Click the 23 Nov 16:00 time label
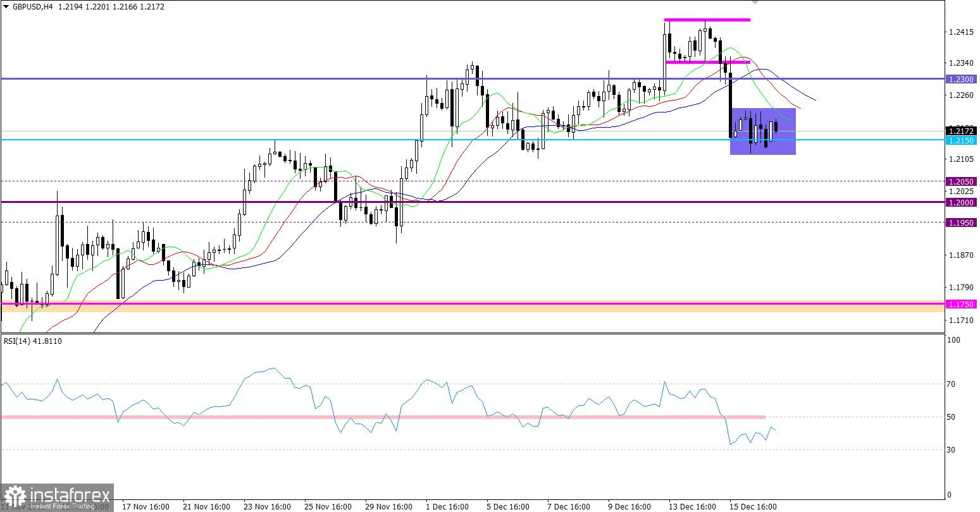980x512 pixels. [267, 507]
